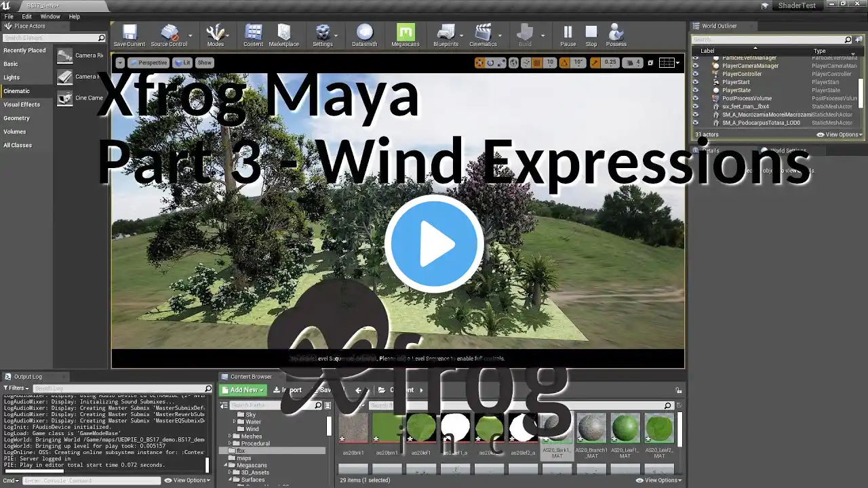Launch the Datasmith importer icon
The height and width of the screenshot is (488, 868).
pos(365,35)
